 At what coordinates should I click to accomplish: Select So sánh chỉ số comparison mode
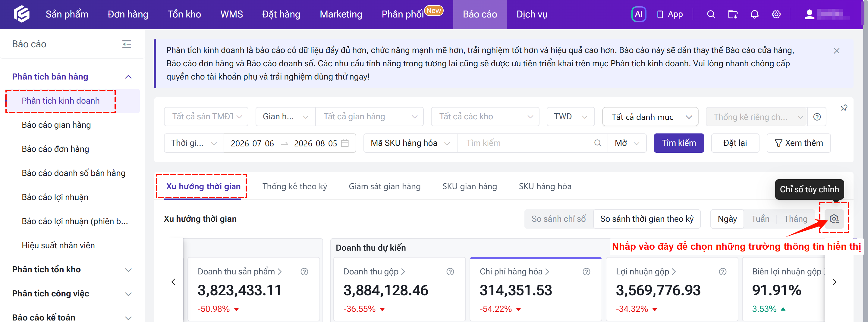(x=558, y=219)
